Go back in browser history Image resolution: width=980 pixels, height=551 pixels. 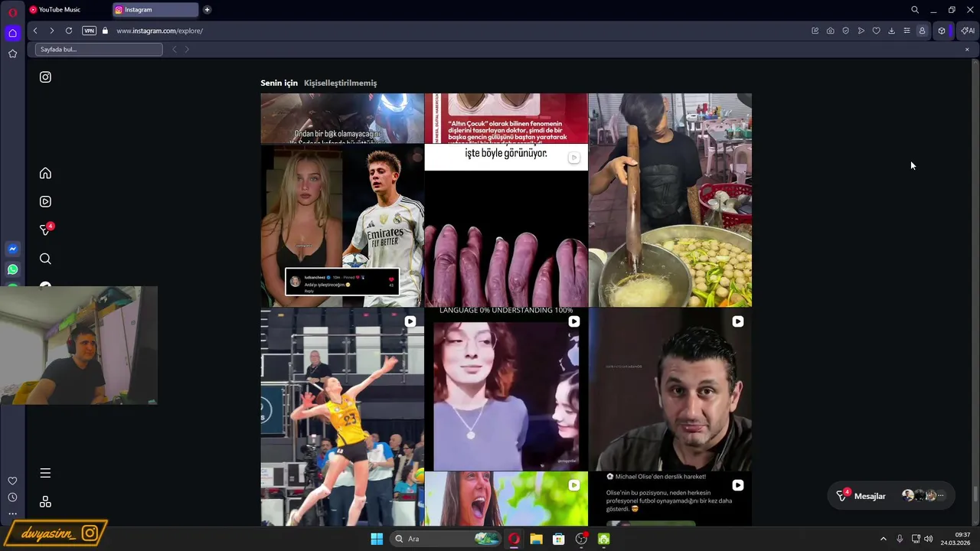(x=35, y=31)
